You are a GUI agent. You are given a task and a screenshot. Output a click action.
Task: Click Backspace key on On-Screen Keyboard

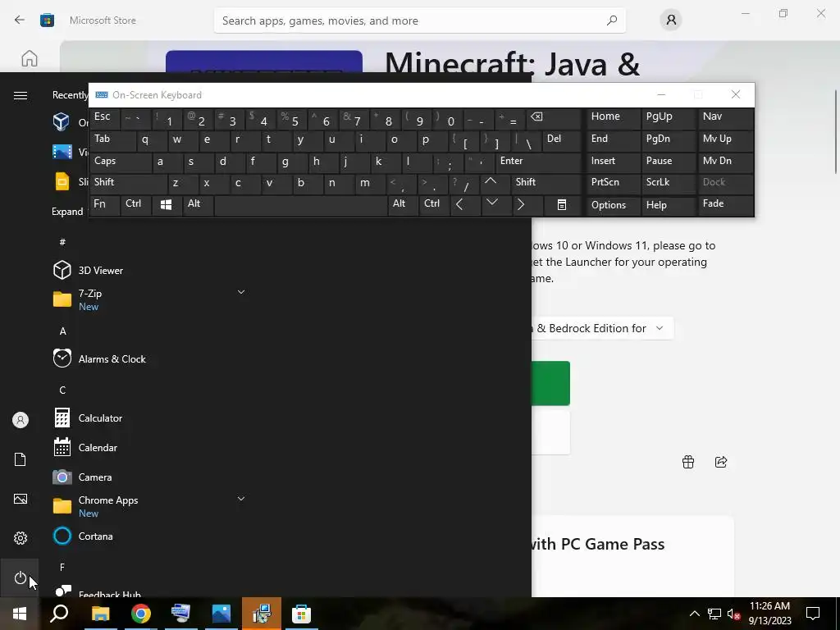click(x=553, y=117)
